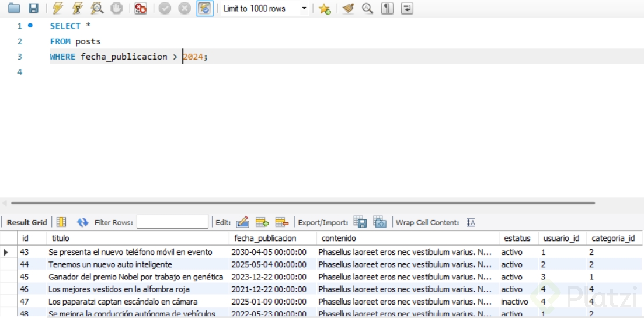
Task: Sort by the estatus column header
Action: pyautogui.click(x=518, y=238)
